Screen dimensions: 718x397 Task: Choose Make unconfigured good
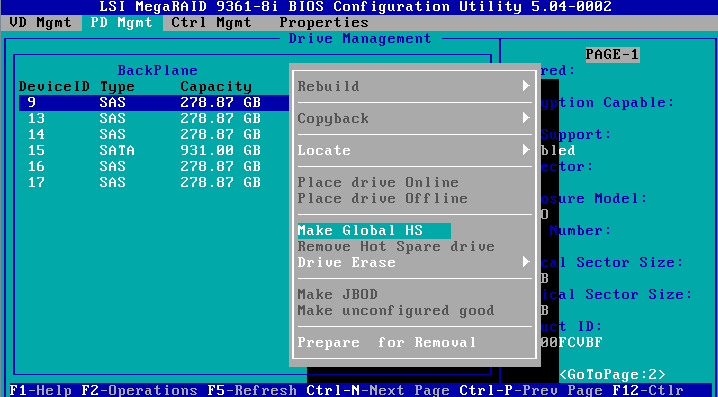396,310
